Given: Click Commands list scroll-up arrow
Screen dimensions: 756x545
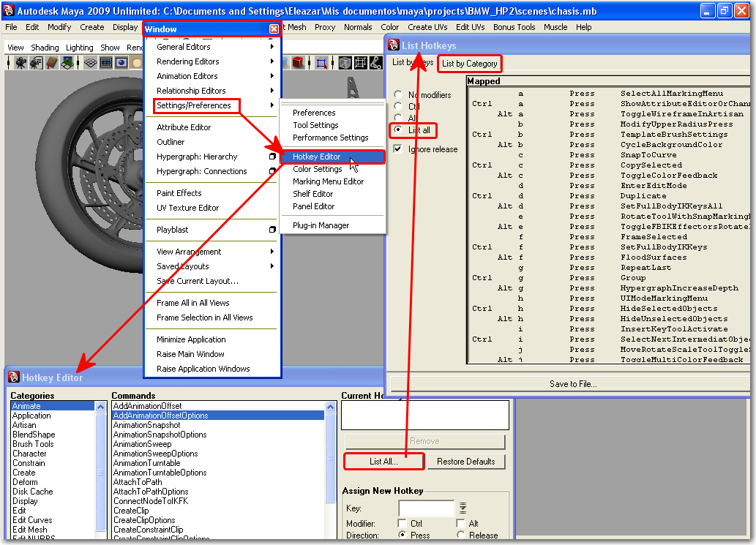Looking at the screenshot, I should tap(330, 407).
